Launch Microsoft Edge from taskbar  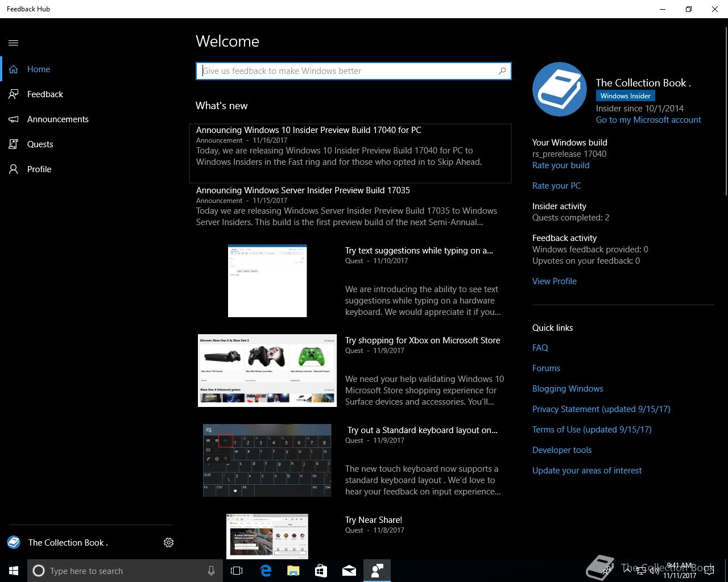click(x=265, y=571)
